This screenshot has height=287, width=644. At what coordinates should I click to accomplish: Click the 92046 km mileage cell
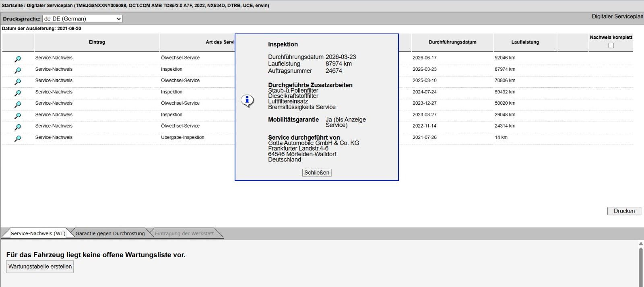(505, 58)
